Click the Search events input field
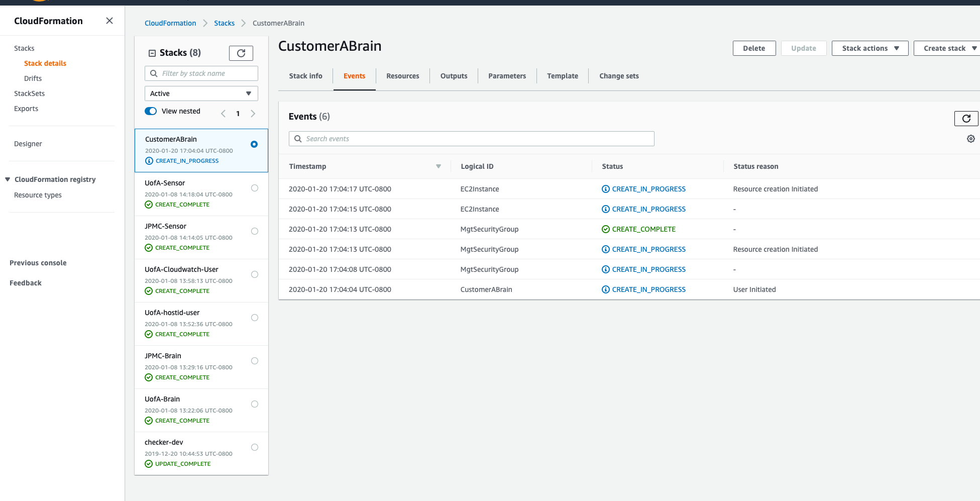Viewport: 980px width, 501px height. click(x=472, y=139)
